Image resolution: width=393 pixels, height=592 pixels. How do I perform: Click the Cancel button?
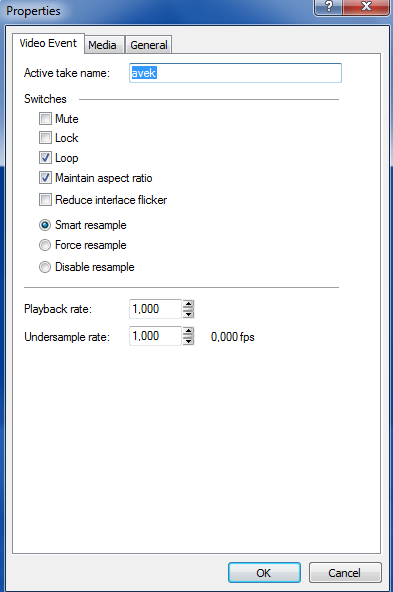[345, 573]
